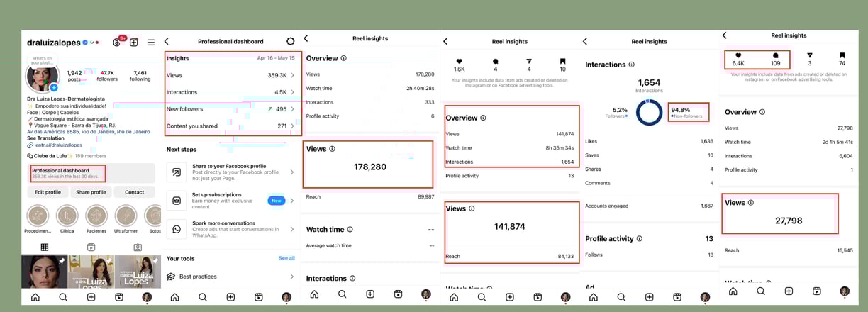Tap Contact button on profile
This screenshot has width=868, height=312.
click(x=134, y=192)
